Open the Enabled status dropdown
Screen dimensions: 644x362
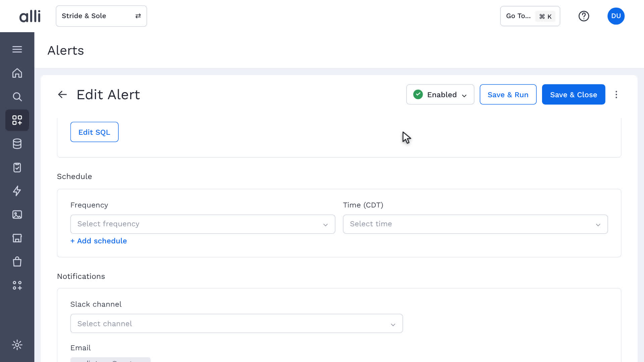[440, 95]
